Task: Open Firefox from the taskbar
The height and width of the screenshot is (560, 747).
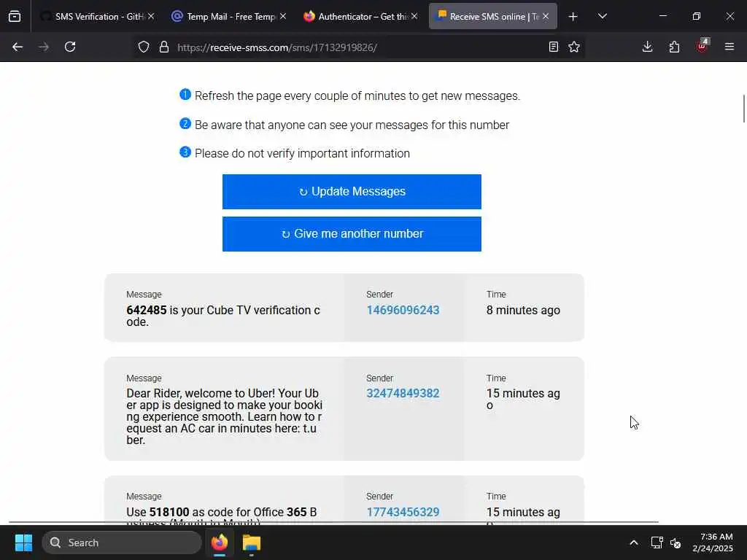Action: click(x=220, y=542)
